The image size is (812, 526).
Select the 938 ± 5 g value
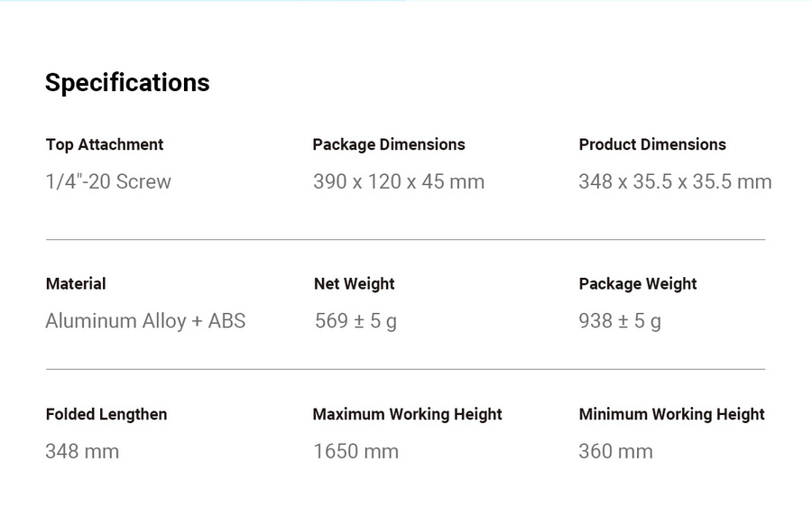point(620,321)
